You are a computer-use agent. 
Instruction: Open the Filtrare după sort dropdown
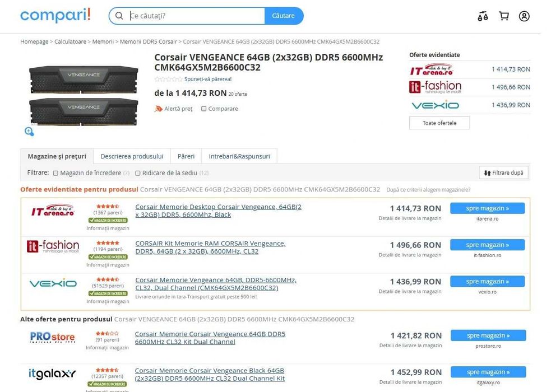(503, 172)
